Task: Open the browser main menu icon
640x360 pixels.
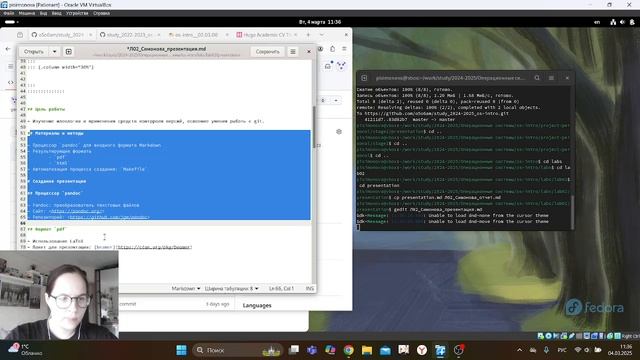Action: pos(344,49)
